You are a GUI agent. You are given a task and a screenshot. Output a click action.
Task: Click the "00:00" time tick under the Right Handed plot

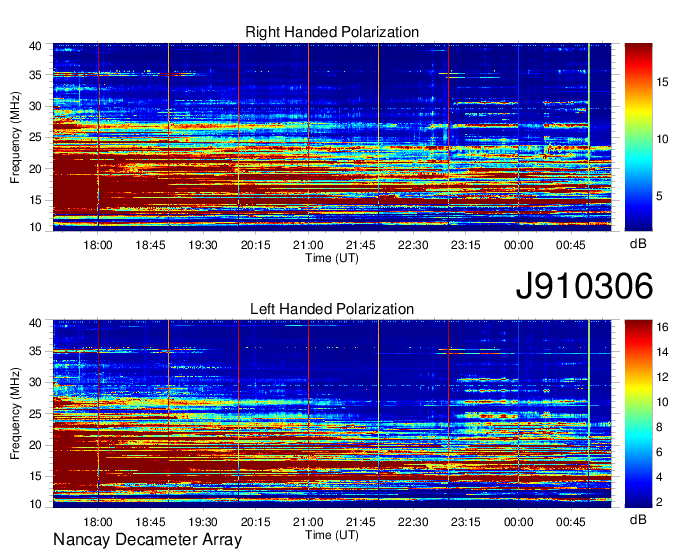click(519, 245)
